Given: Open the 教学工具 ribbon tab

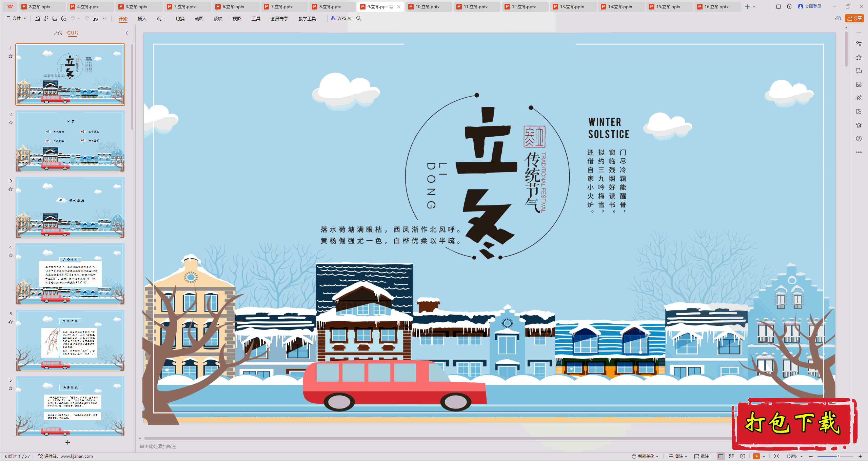Looking at the screenshot, I should (307, 19).
